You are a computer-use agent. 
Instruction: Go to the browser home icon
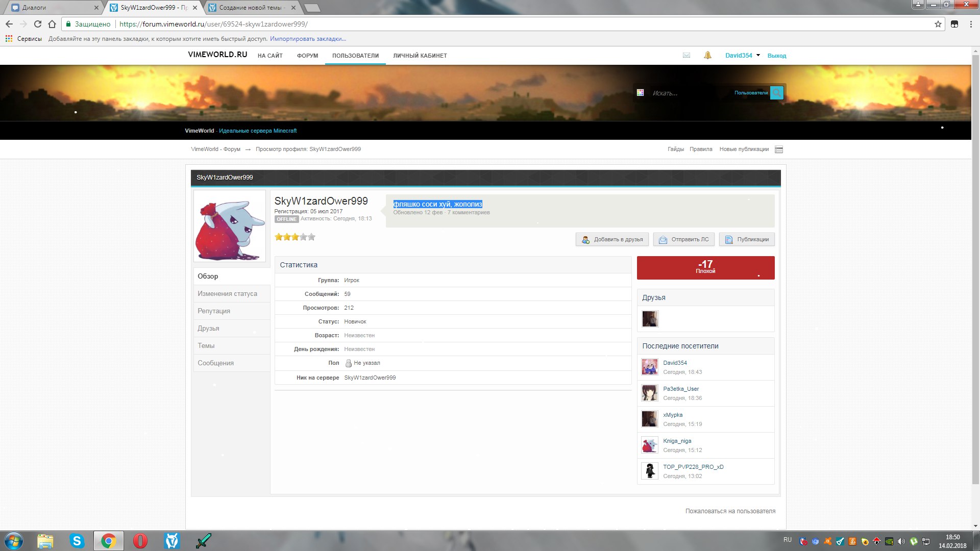pos(52,24)
